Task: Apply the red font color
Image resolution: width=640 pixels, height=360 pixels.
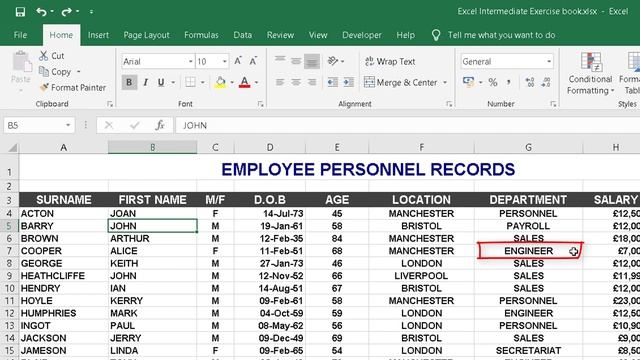Action: (244, 82)
